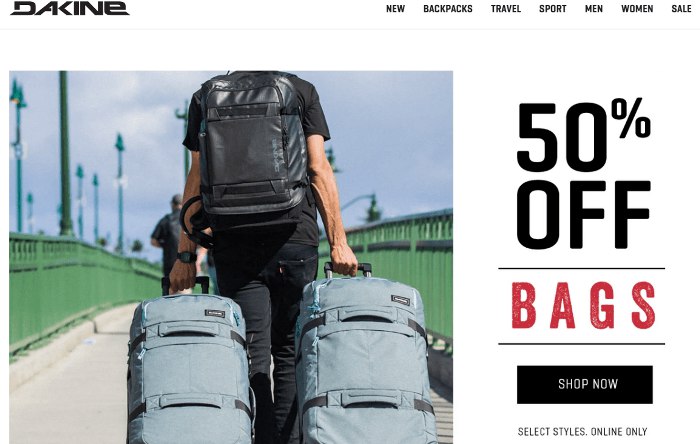Open the WOMEN category
700x444 pixels.
click(x=637, y=9)
